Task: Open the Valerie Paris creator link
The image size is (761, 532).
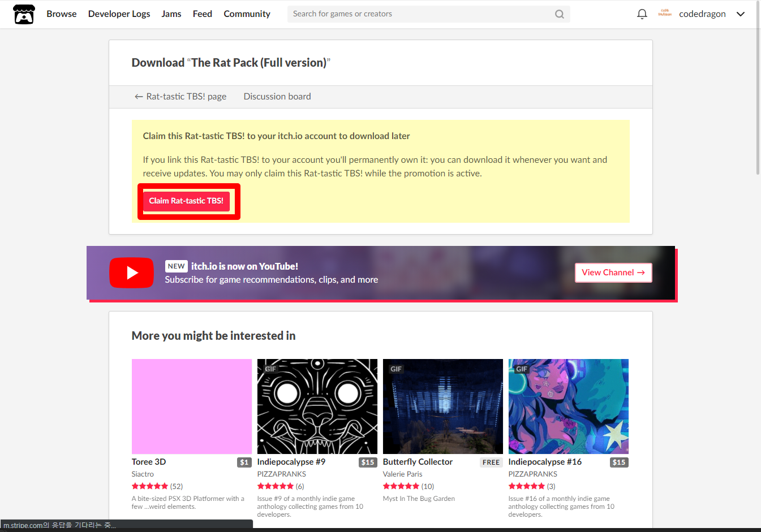Action: [x=402, y=474]
